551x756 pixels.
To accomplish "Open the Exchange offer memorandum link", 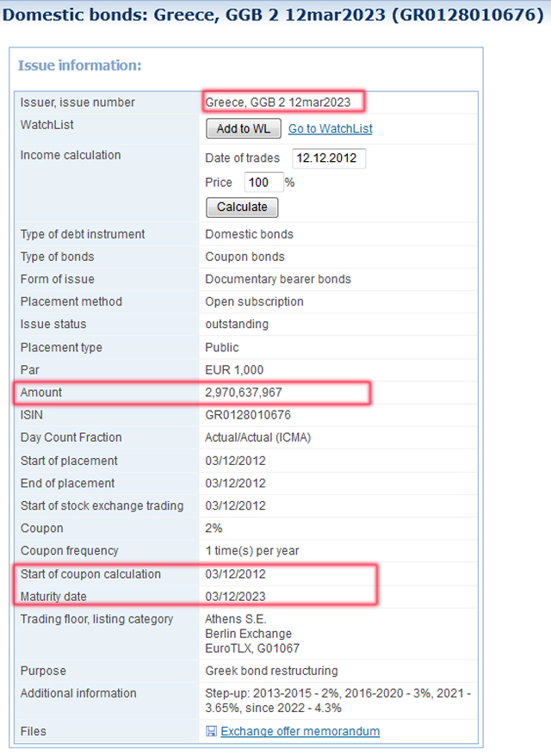I will pos(300,732).
